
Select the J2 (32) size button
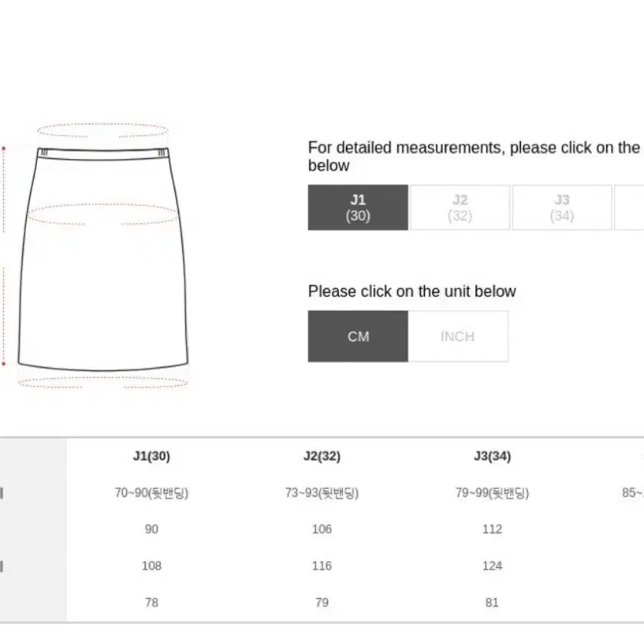coord(460,207)
